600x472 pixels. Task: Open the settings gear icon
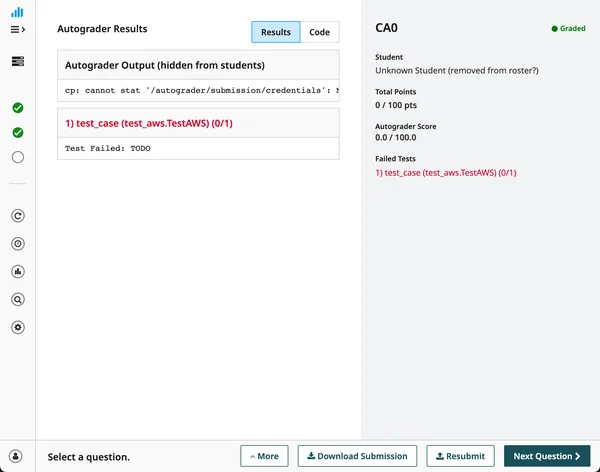click(x=18, y=327)
